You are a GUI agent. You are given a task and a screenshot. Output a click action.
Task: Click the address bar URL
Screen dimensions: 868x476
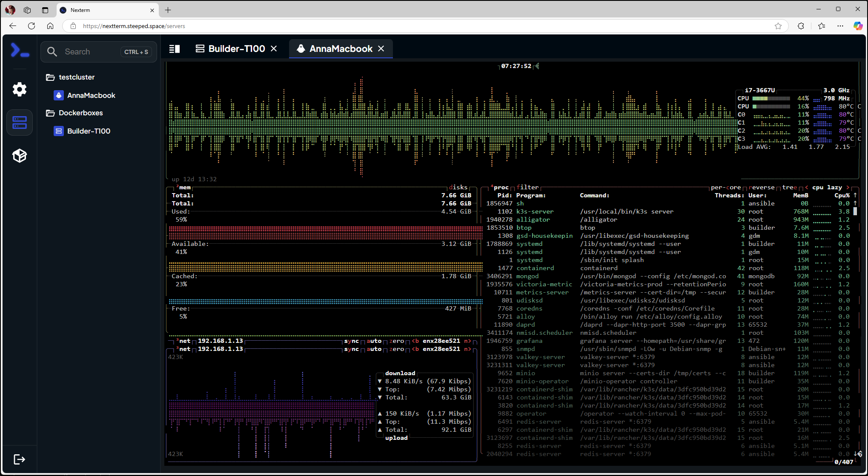134,26
